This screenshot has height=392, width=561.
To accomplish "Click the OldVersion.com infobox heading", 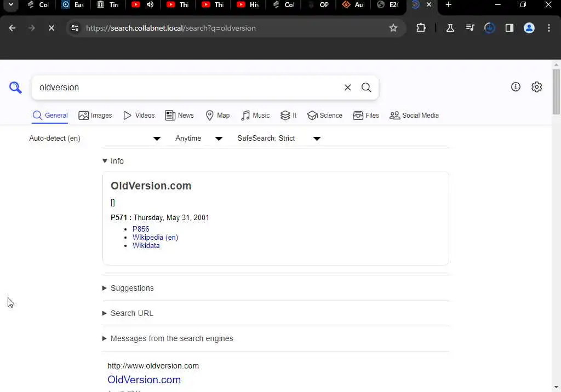I will pos(151,186).
